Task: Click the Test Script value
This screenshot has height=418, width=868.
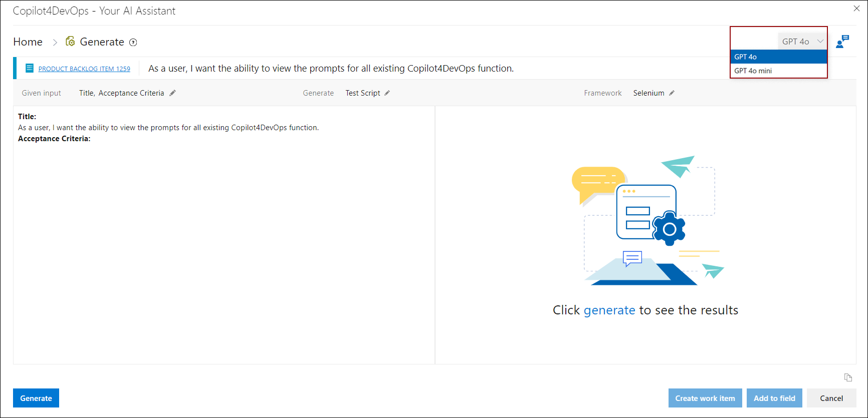Action: pyautogui.click(x=363, y=93)
